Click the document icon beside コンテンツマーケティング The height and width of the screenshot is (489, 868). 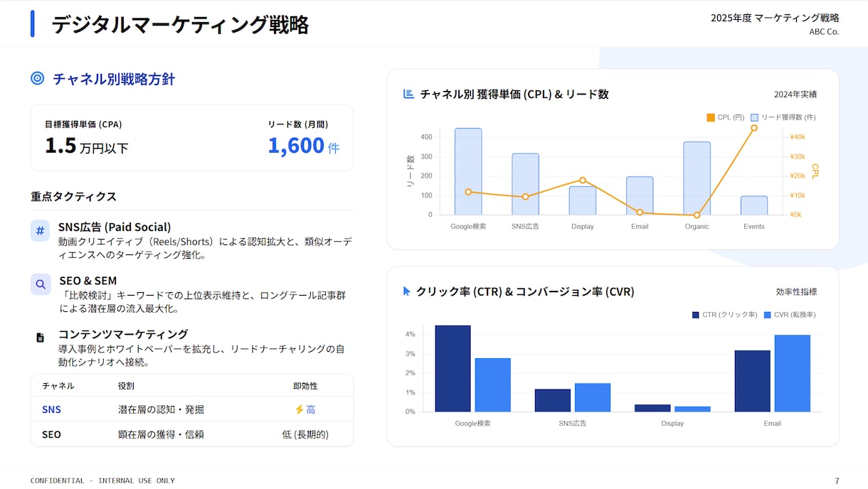[41, 338]
